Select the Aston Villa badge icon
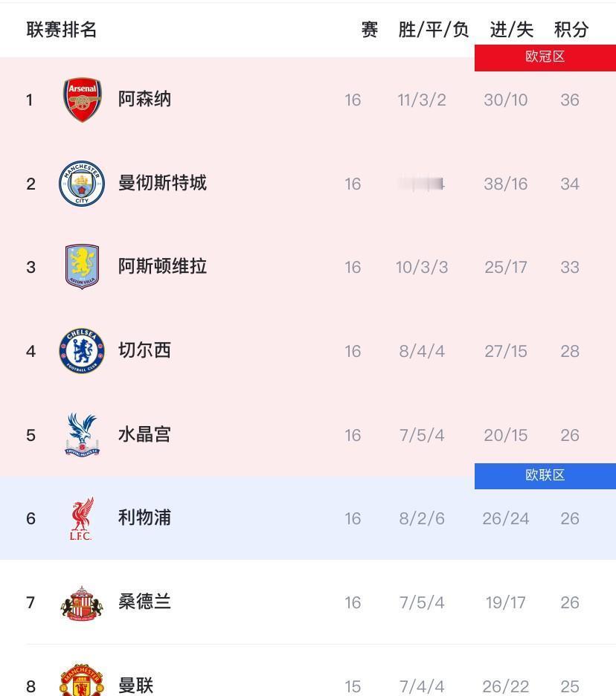 82,267
